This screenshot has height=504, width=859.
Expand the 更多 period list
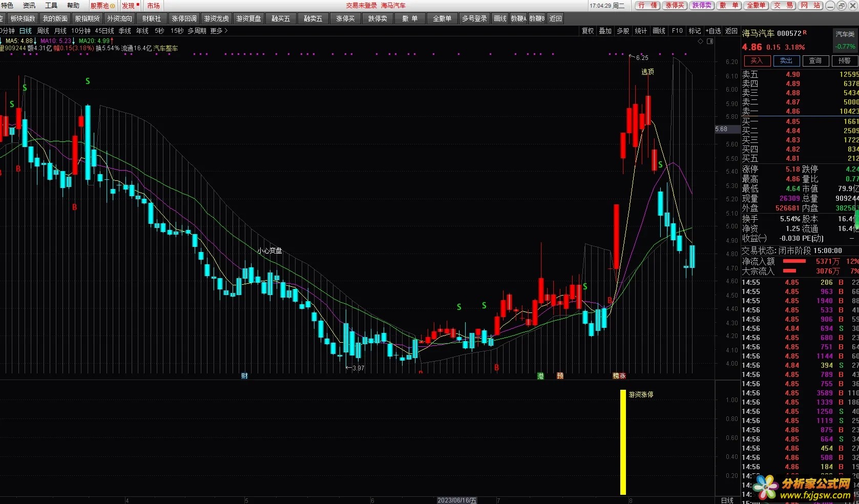pos(219,31)
